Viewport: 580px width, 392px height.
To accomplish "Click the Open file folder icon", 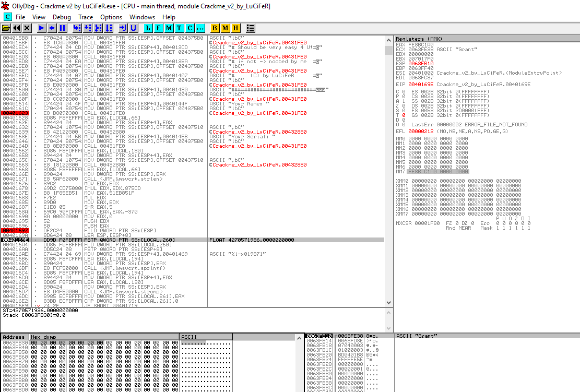I will (6, 28).
